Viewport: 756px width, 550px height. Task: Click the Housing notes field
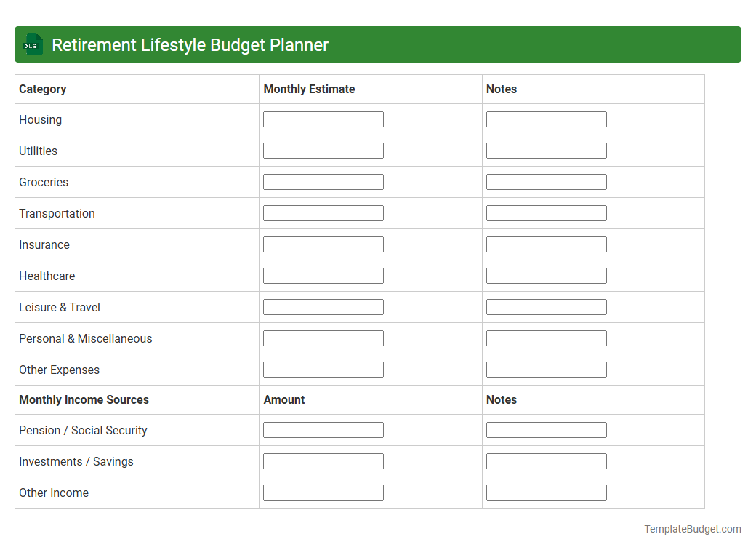click(x=546, y=119)
